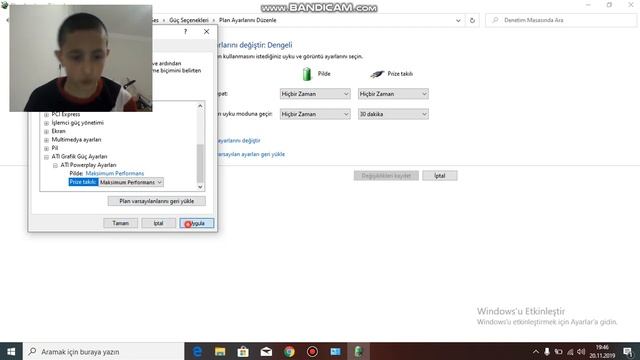Click the main window İptal button

coord(440,176)
